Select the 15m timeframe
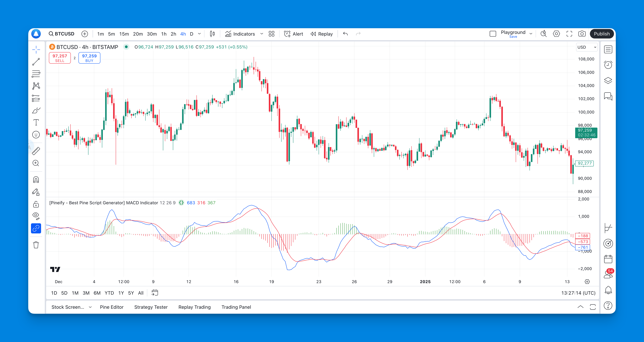 tap(124, 34)
